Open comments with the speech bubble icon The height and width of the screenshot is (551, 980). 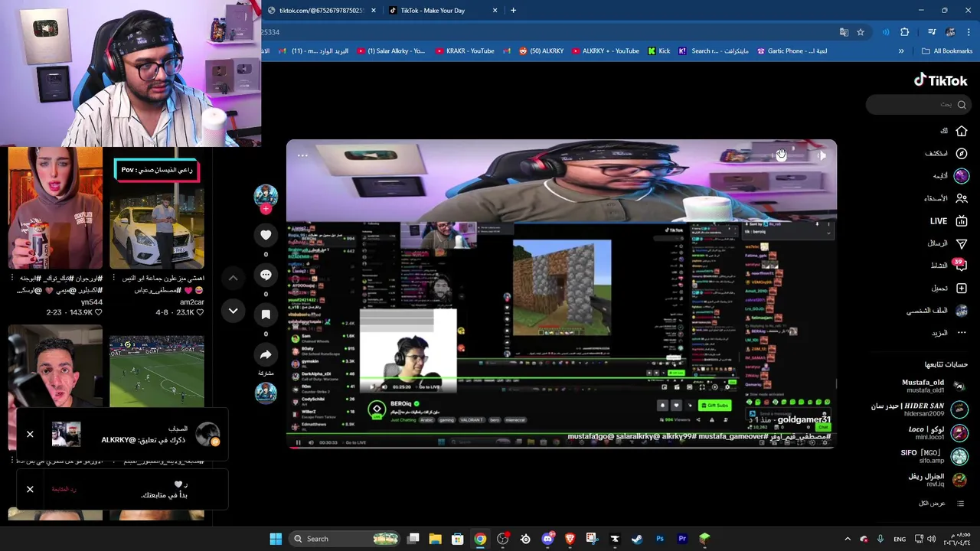[266, 275]
